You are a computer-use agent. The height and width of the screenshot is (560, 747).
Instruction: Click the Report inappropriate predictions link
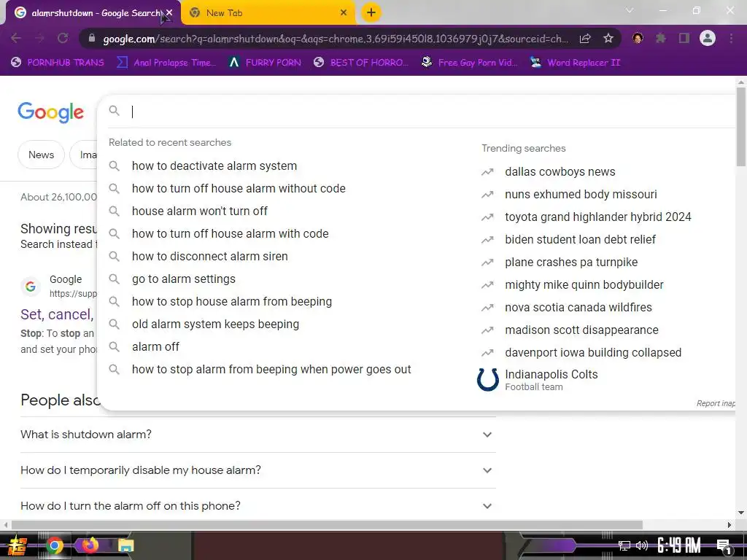[x=716, y=403]
